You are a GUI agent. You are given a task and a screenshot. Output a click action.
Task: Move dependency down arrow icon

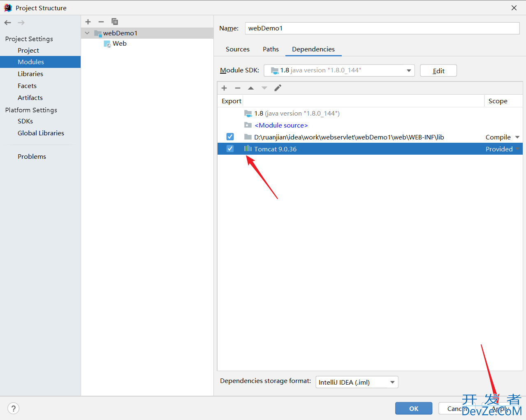264,88
